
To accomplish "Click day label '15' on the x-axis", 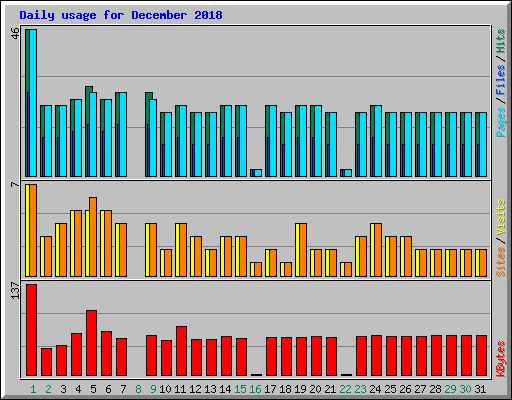I will coord(240,389).
